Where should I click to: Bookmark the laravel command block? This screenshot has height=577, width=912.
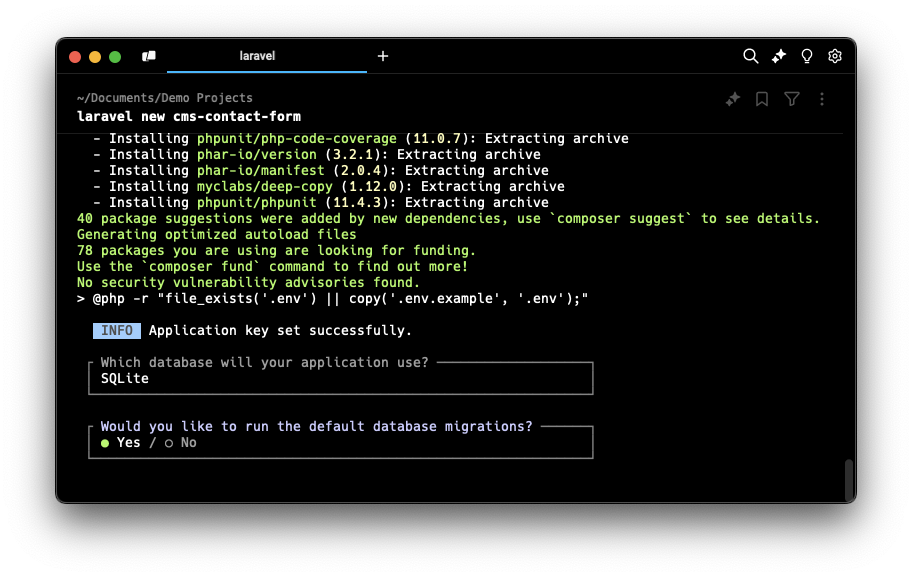[x=762, y=99]
